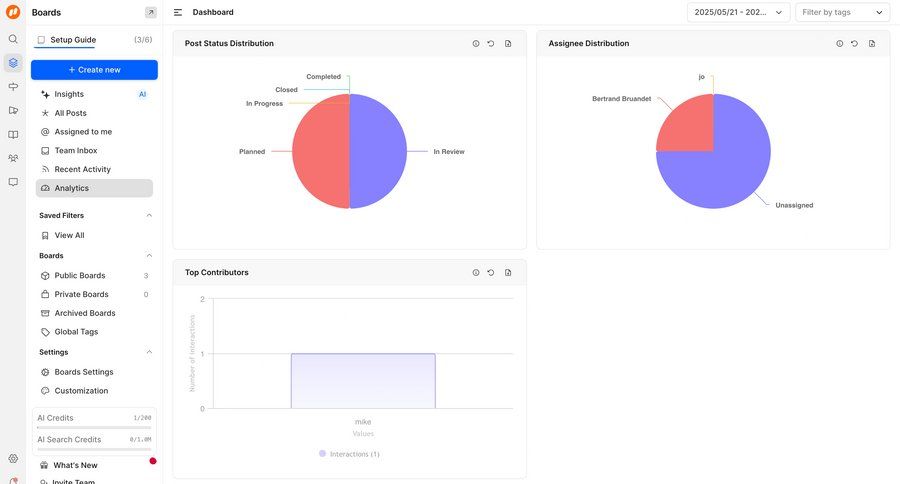Toggle sidebar with icon left of Dashboard
Image resolution: width=900 pixels, height=484 pixels.
pyautogui.click(x=178, y=12)
